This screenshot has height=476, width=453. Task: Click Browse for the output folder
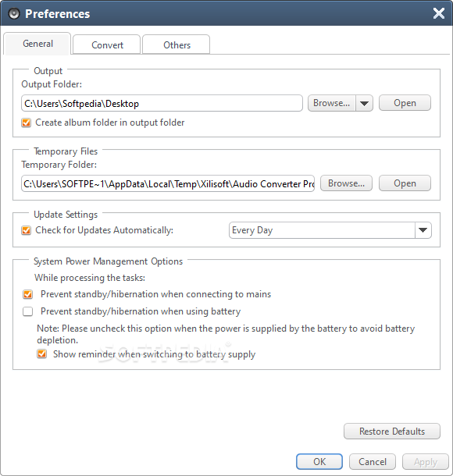[332, 103]
